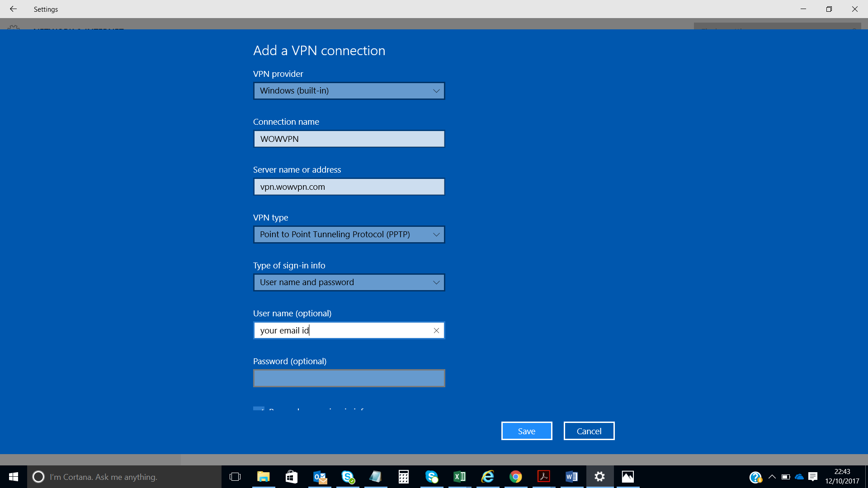Open Adobe Acrobat Reader from the taskbar
The height and width of the screenshot is (488, 868).
click(x=544, y=477)
